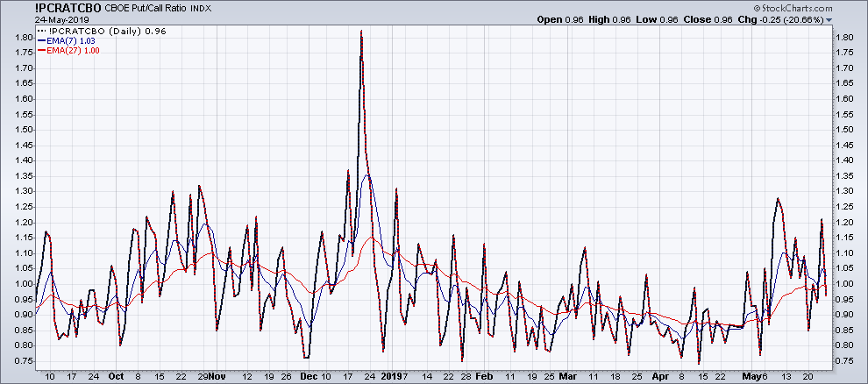Image resolution: width=868 pixels, height=384 pixels.
Task: Click the 24-May-2019 date label
Action: pos(32,20)
